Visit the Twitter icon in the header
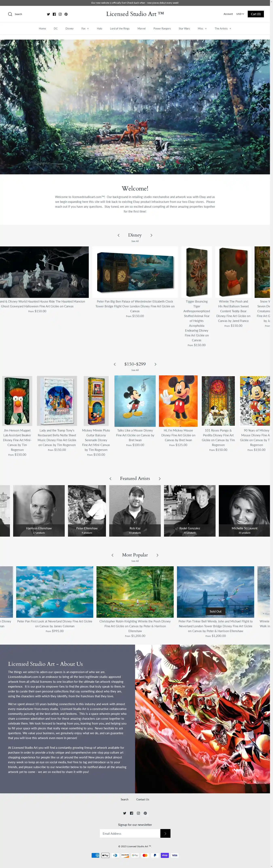 tap(48, 14)
